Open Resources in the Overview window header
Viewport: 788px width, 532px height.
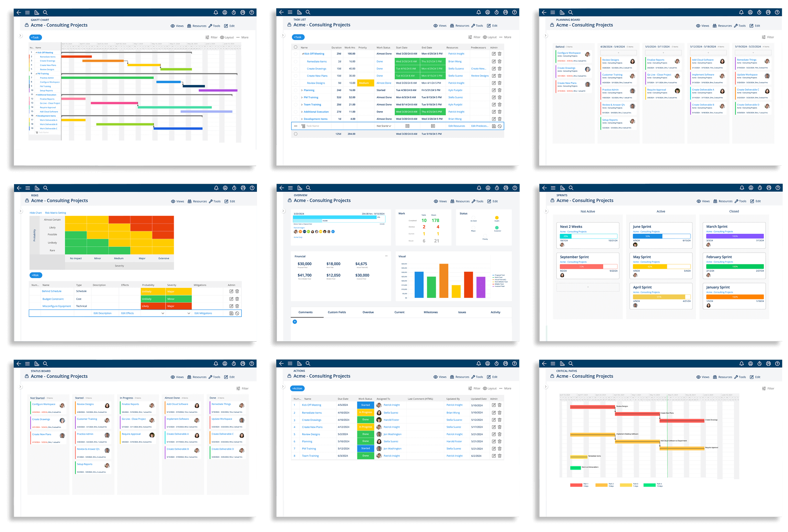click(x=460, y=201)
